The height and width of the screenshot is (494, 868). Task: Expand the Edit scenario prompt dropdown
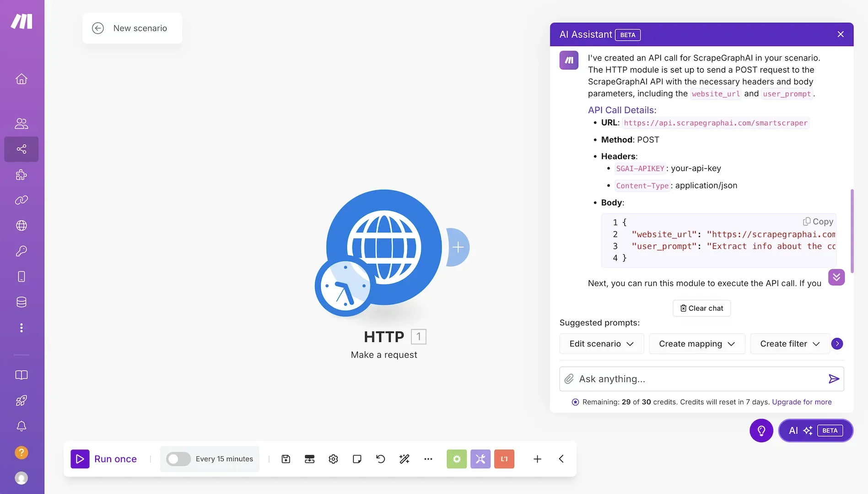(x=602, y=344)
